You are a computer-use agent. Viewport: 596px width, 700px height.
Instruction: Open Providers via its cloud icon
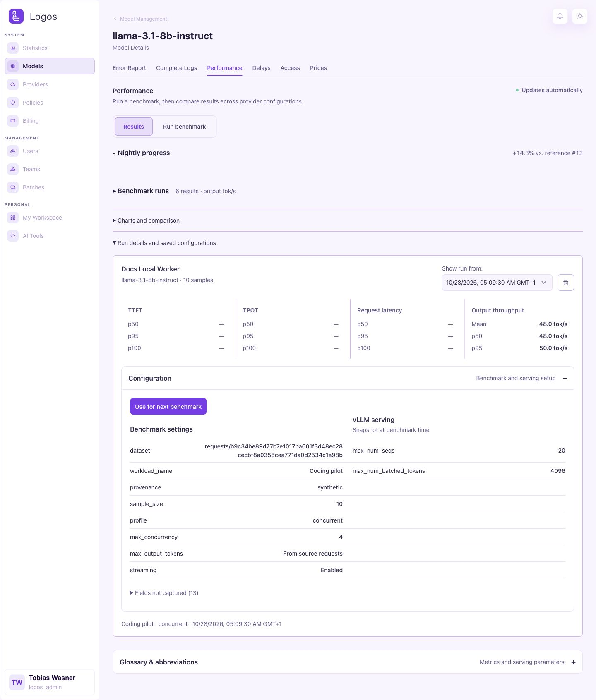13,84
